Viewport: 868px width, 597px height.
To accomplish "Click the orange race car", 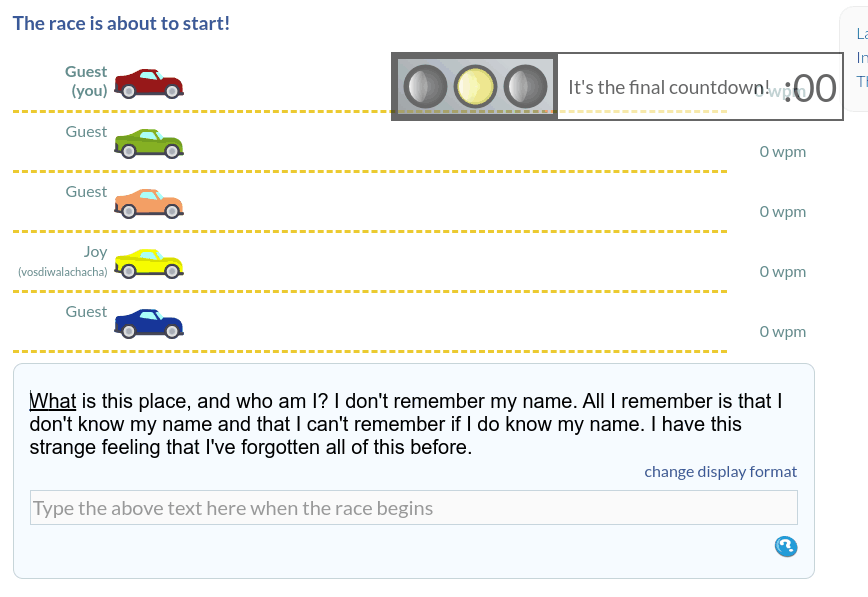I will pos(149,204).
